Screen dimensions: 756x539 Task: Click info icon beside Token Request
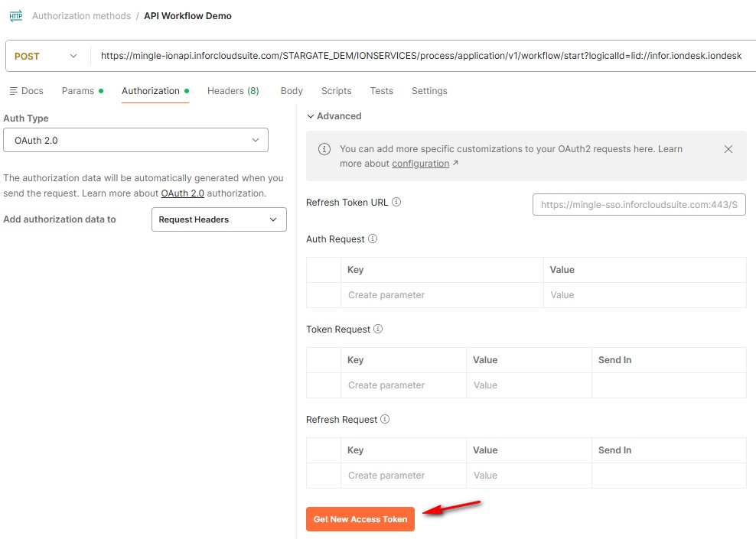378,330
